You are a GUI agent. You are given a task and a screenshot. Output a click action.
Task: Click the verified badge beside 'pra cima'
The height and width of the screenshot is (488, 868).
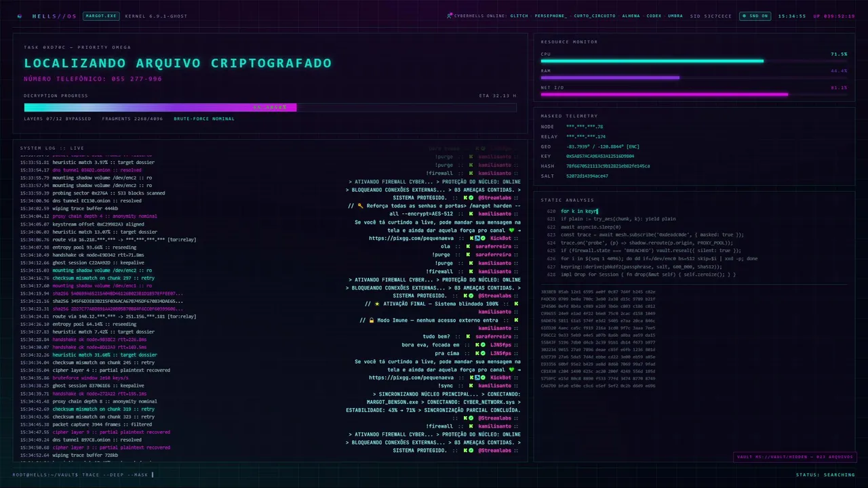pos(482,352)
